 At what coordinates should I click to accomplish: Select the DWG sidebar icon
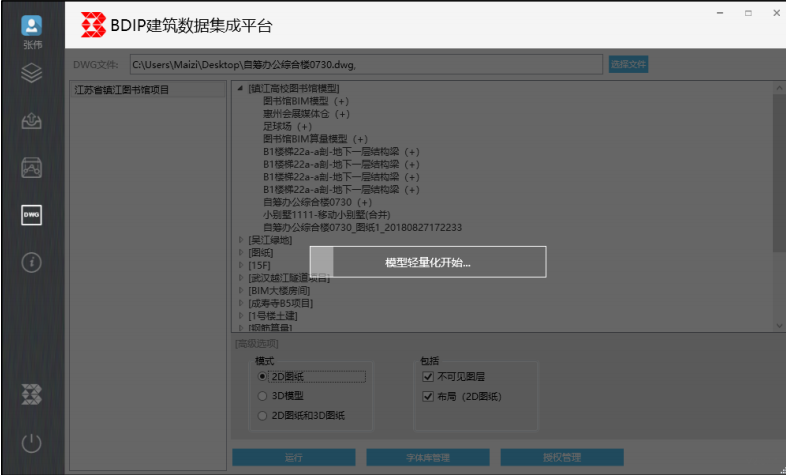32,215
